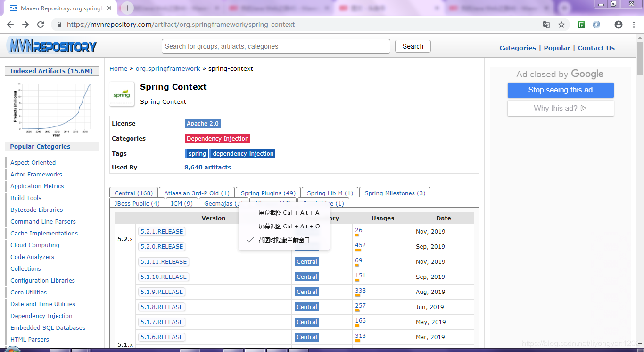Click the usages count 338
644x352 pixels.
pos(360,291)
